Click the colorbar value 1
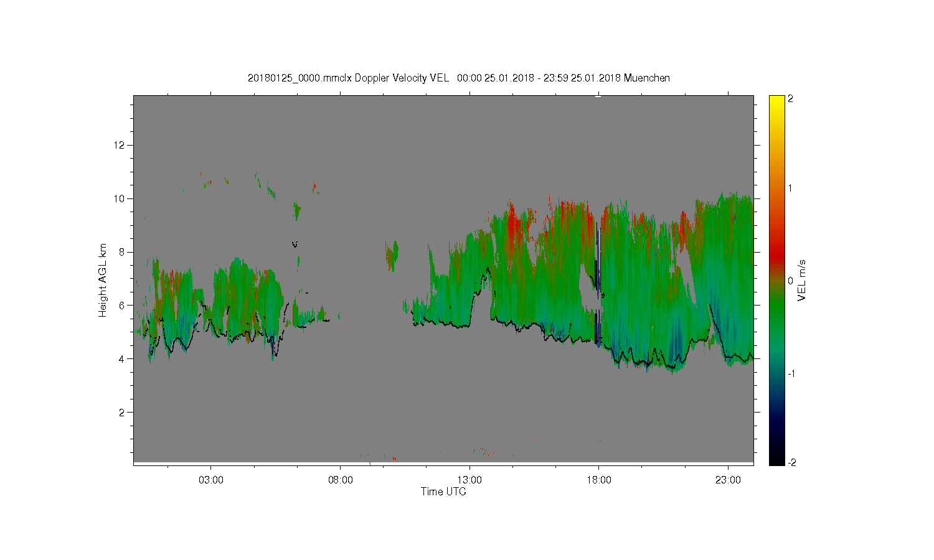Viewport: 934px width, 560px height. click(x=790, y=188)
